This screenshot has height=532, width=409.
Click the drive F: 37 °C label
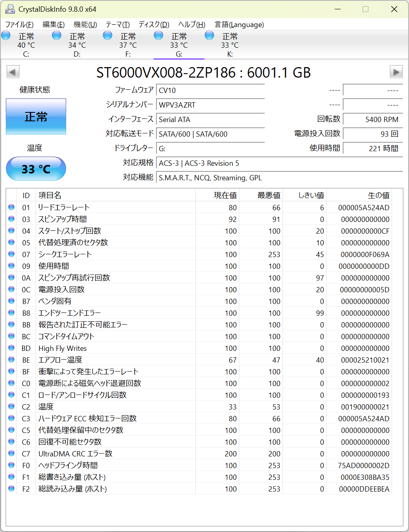128,45
